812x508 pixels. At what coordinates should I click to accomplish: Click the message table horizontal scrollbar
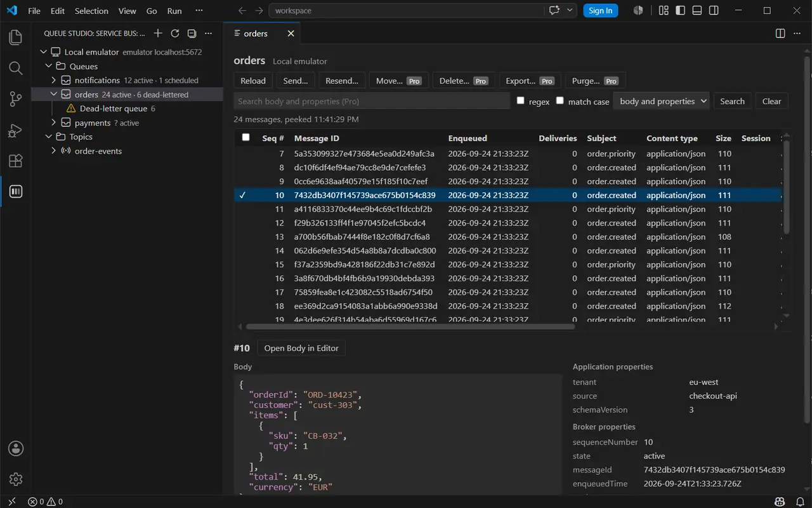pos(410,326)
